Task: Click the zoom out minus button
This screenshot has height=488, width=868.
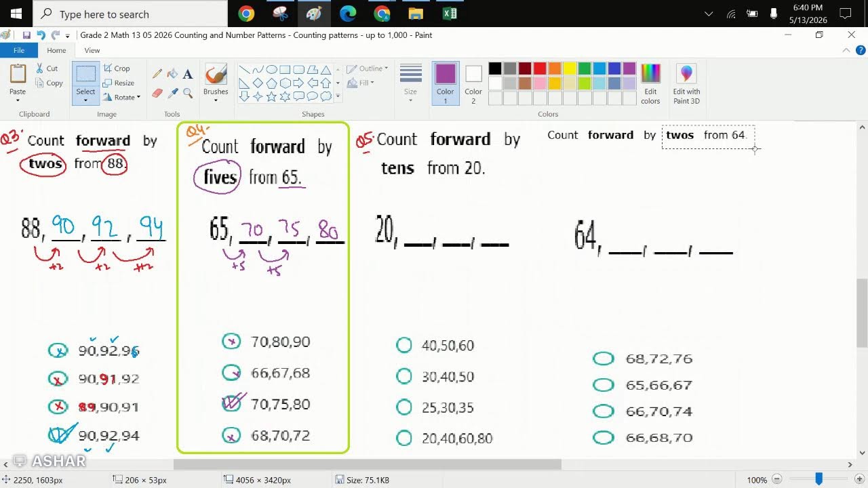Action: [777, 480]
